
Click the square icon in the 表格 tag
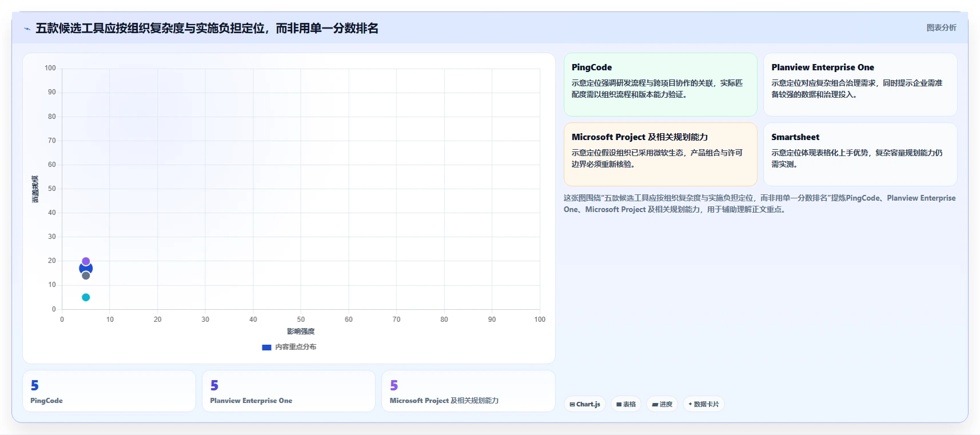619,404
